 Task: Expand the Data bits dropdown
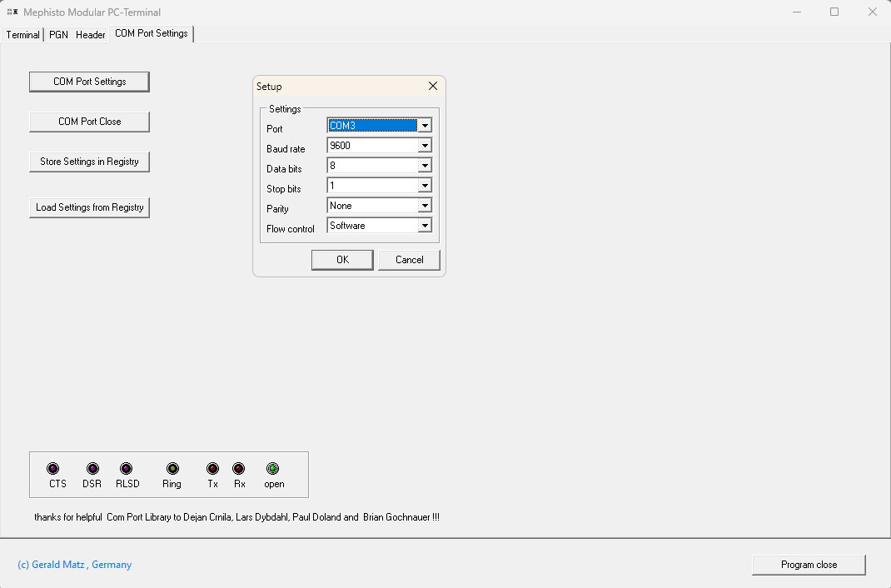[x=425, y=166]
